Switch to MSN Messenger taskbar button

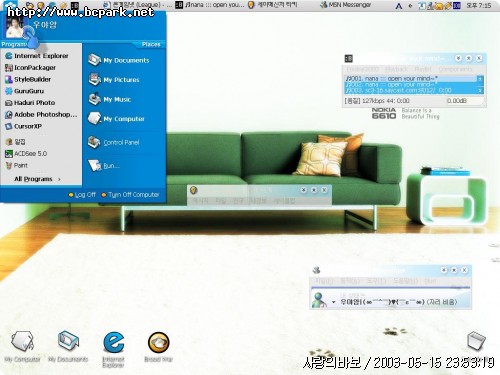[345, 5]
